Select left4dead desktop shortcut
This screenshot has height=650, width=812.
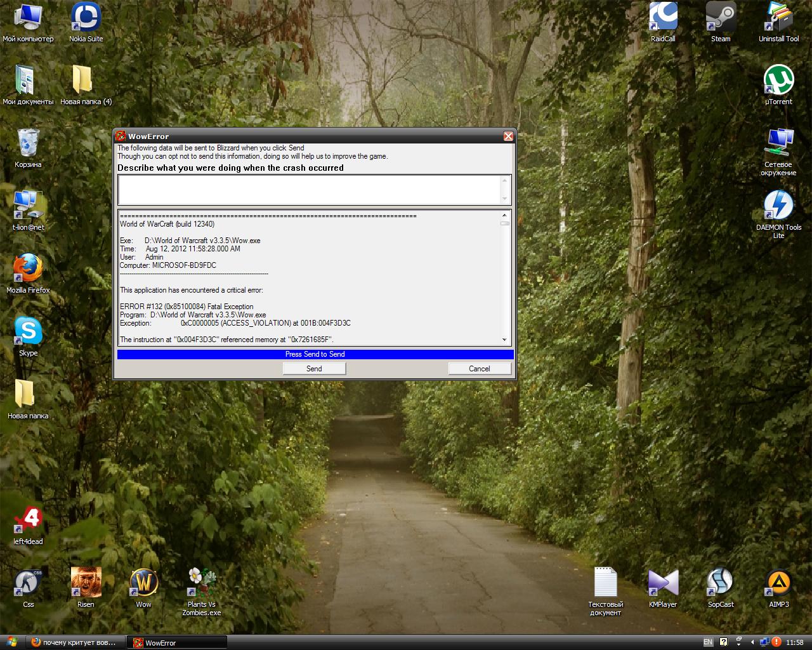coord(28,526)
